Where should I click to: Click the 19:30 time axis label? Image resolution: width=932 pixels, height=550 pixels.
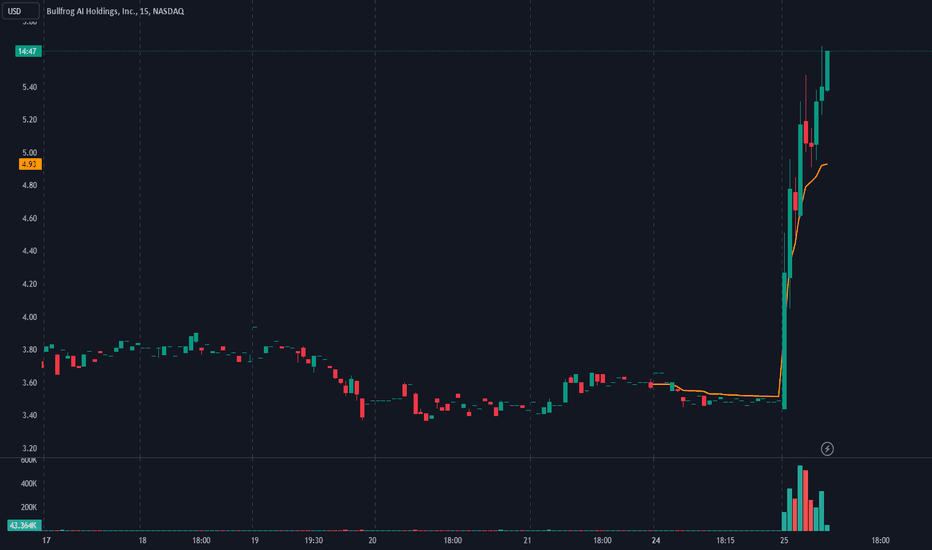313,540
